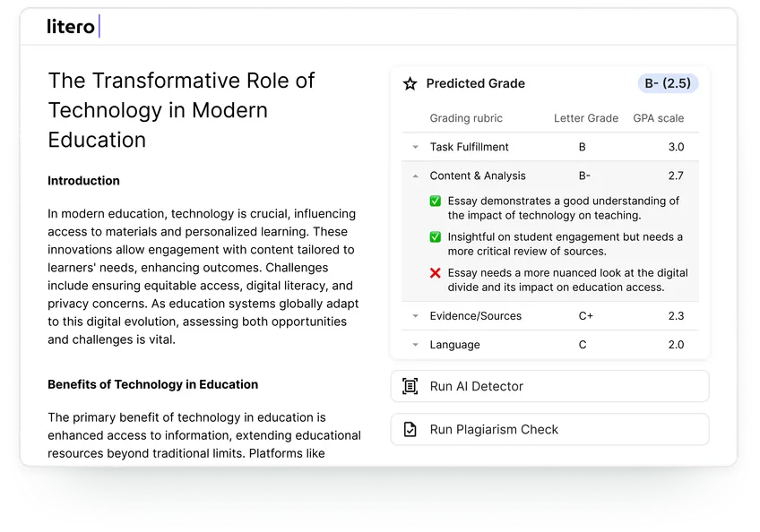Click the first green checkmark feedback icon
This screenshot has width=760, height=532.
click(436, 202)
